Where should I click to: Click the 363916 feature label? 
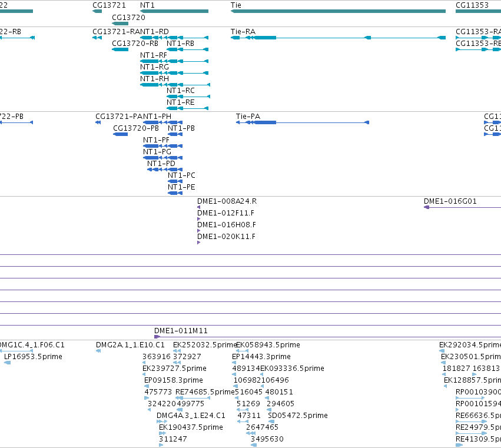pos(157,357)
